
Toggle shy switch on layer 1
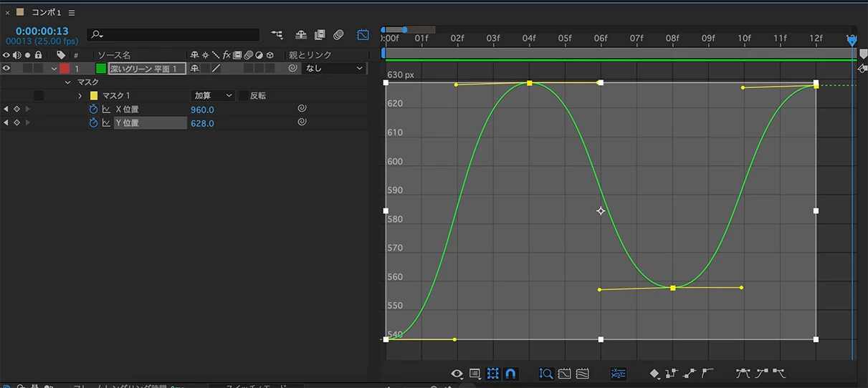[x=194, y=69]
